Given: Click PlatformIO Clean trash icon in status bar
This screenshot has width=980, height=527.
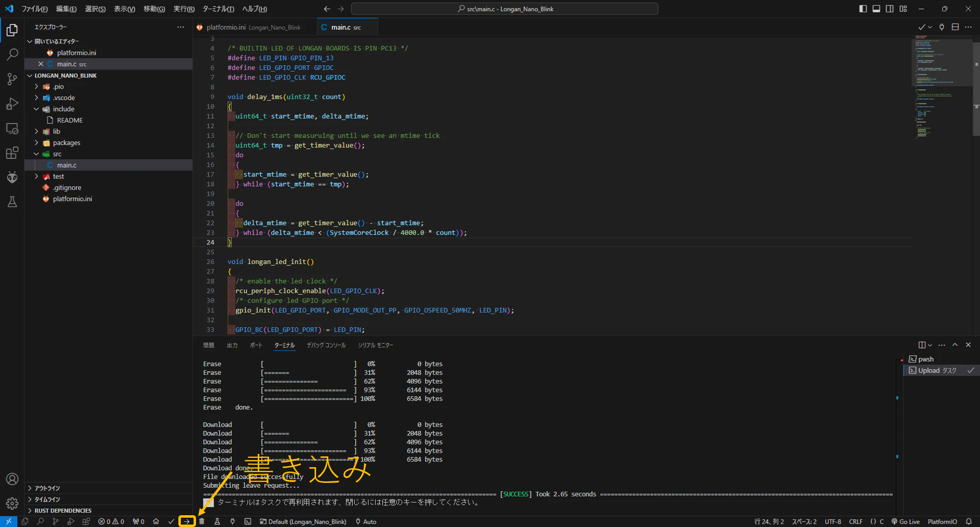Looking at the screenshot, I should click(202, 522).
